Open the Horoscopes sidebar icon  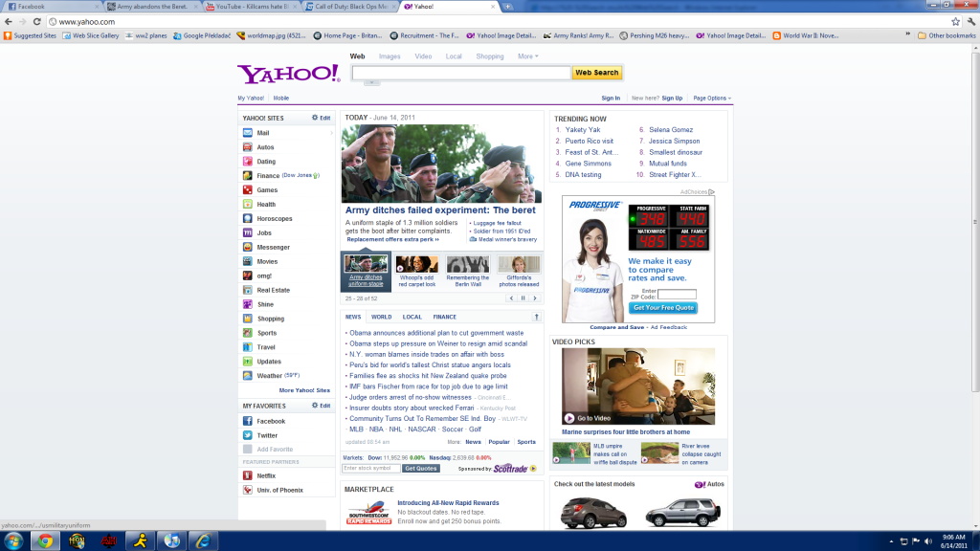point(248,219)
